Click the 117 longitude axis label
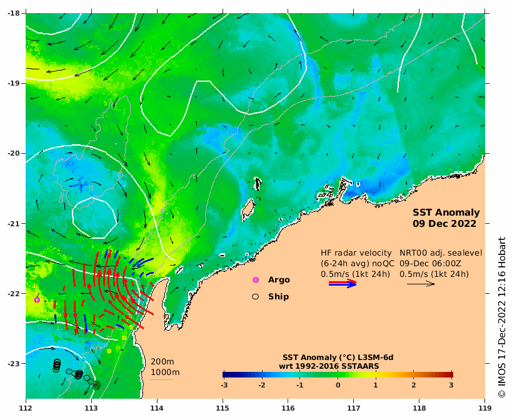The height and width of the screenshot is (420, 512). tap(354, 408)
